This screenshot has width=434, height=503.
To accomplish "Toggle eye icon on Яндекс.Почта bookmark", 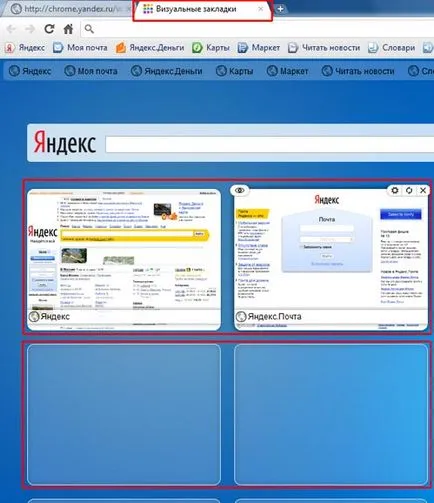I will coord(240,190).
